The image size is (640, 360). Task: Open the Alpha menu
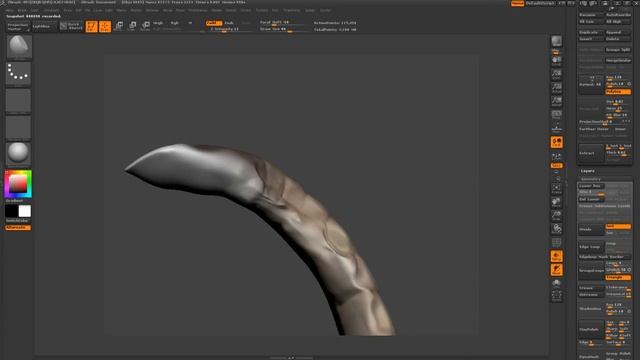click(10, 10)
